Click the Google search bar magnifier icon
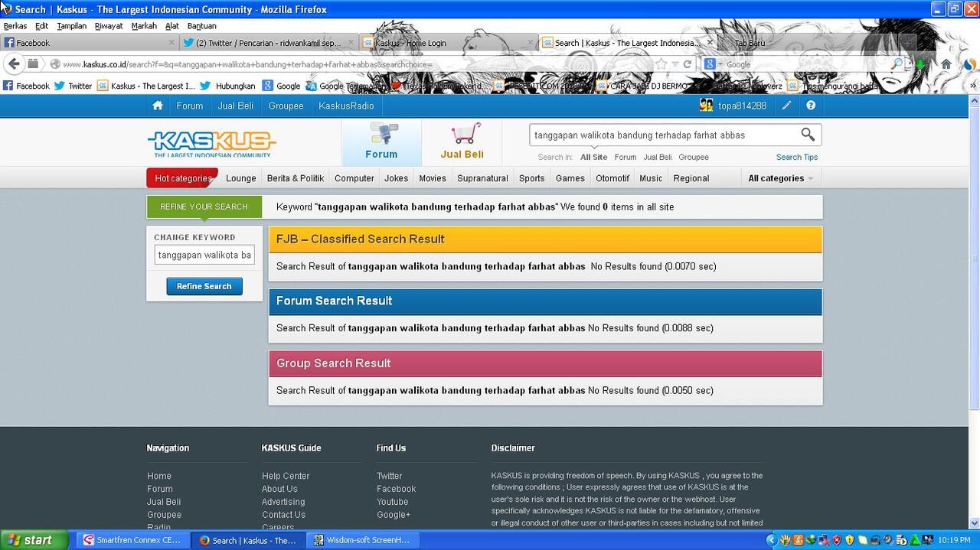This screenshot has height=550, width=980. [897, 64]
